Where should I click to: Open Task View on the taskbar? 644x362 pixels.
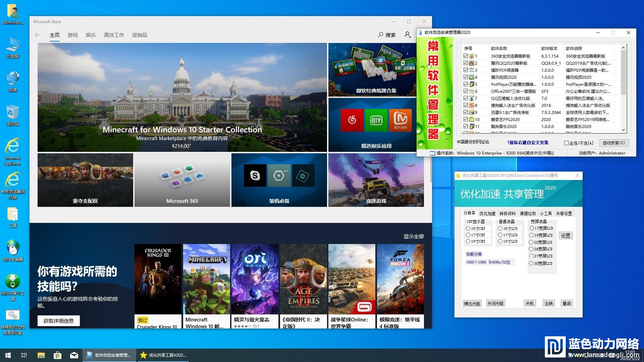coord(24,355)
